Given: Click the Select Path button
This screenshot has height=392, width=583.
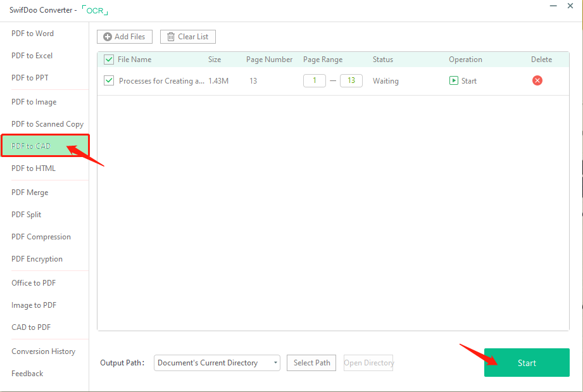Looking at the screenshot, I should click(x=311, y=363).
